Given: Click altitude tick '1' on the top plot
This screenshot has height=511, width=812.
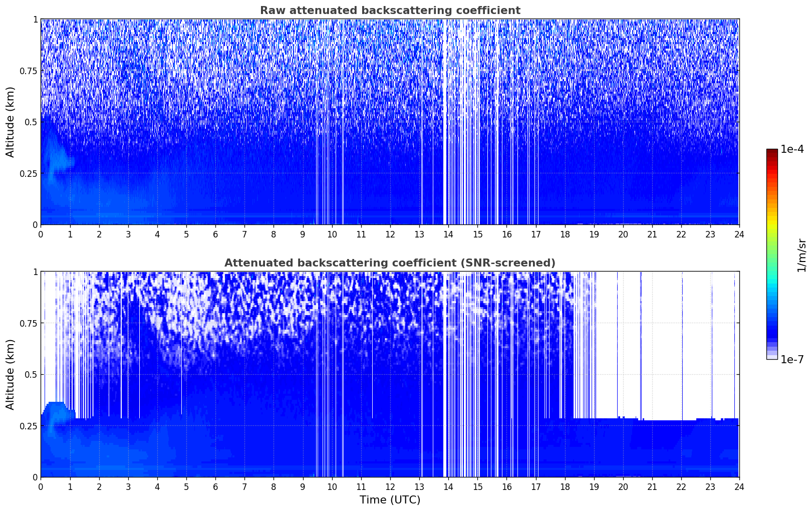Looking at the screenshot, I should click(35, 20).
